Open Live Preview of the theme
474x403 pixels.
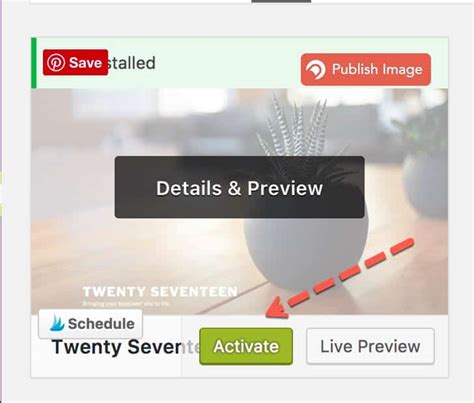(370, 346)
